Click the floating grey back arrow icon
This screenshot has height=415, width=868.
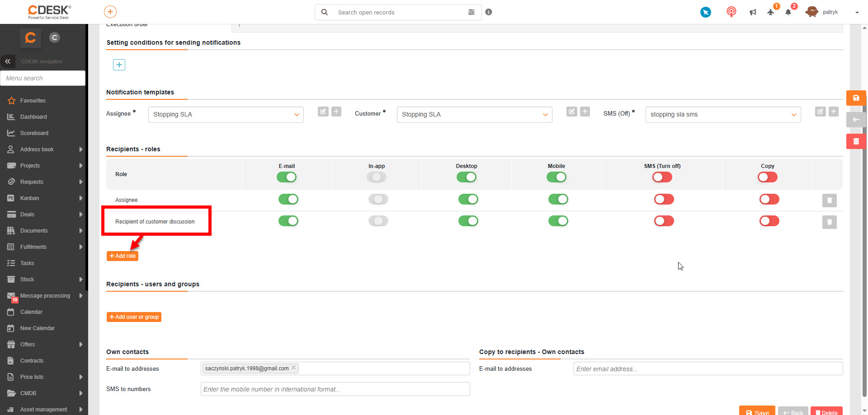pyautogui.click(x=856, y=120)
